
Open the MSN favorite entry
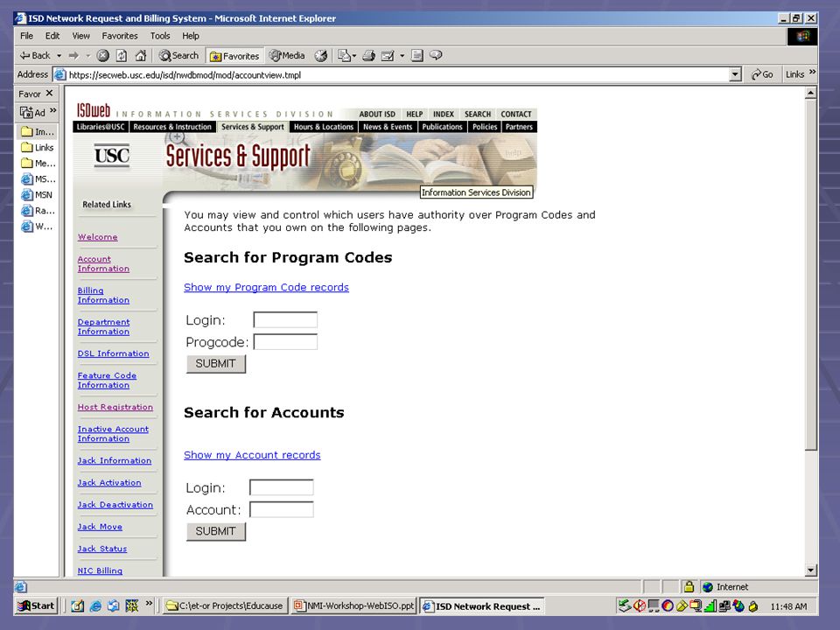point(37,194)
